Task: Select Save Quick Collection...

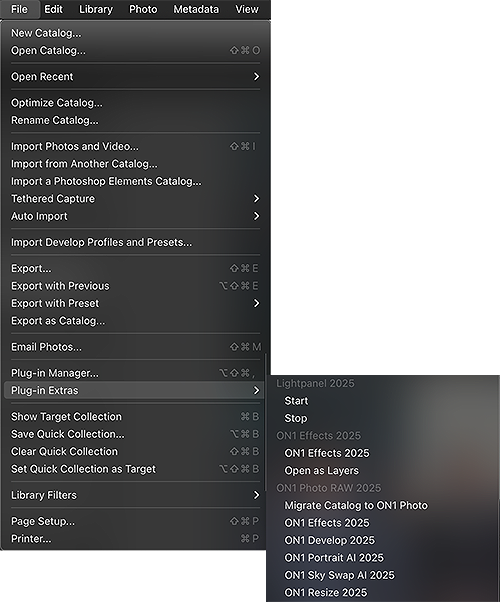Action: tap(135, 434)
